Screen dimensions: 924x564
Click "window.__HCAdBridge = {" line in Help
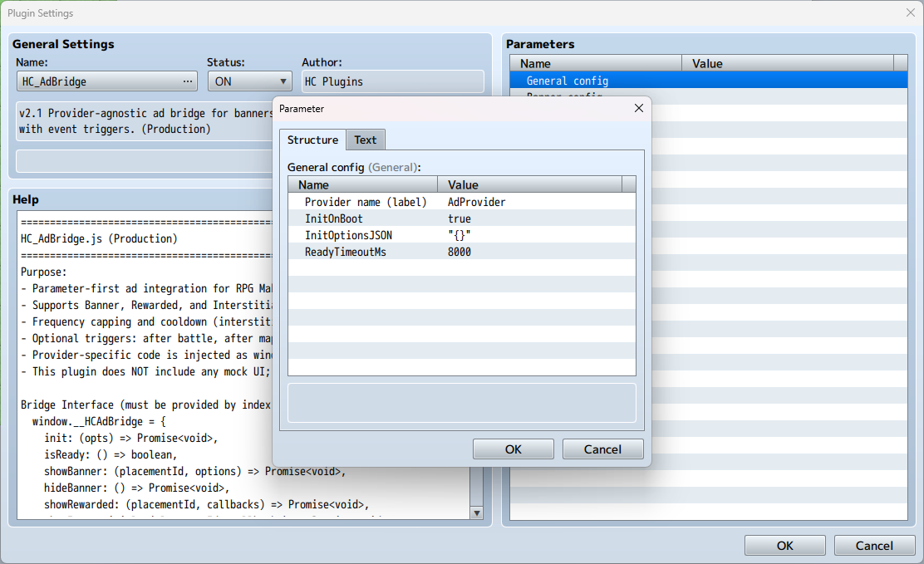[99, 421]
